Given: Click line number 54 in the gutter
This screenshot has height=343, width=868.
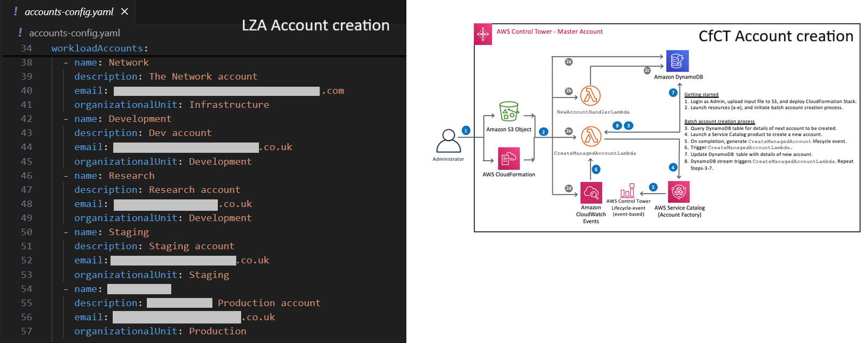Looking at the screenshot, I should pyautogui.click(x=27, y=289).
